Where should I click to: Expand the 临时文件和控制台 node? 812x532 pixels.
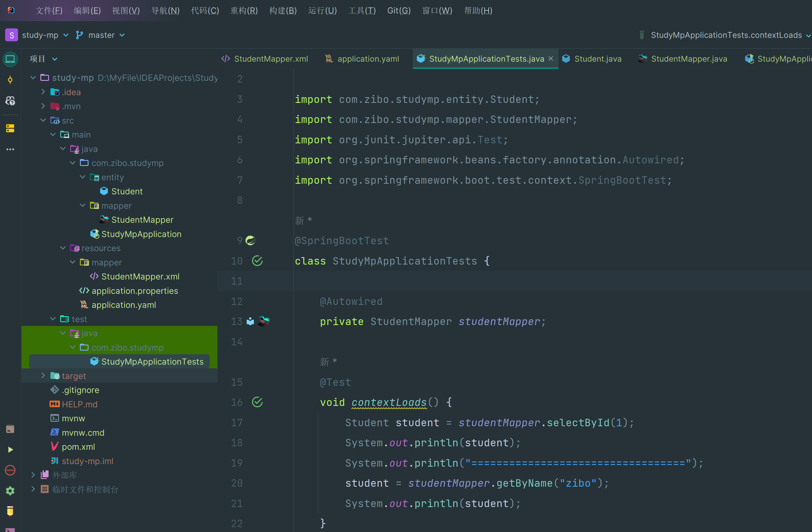(33, 489)
